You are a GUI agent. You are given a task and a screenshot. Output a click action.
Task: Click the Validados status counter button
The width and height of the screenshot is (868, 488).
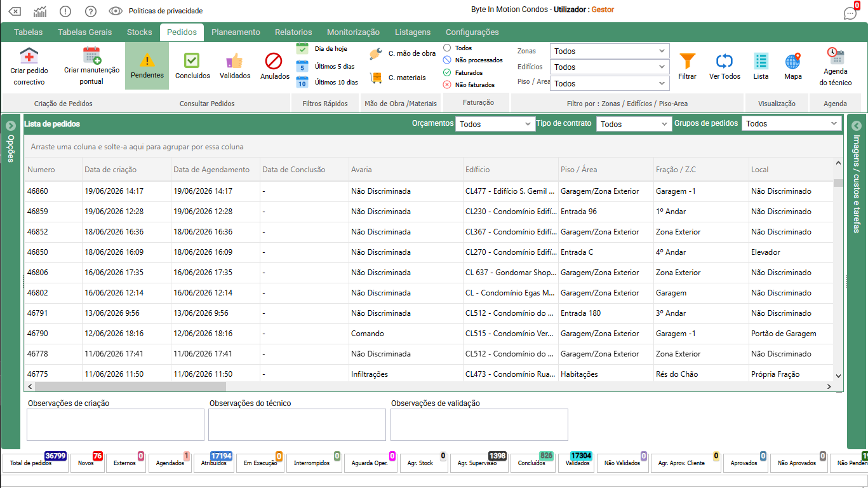pos(577,463)
